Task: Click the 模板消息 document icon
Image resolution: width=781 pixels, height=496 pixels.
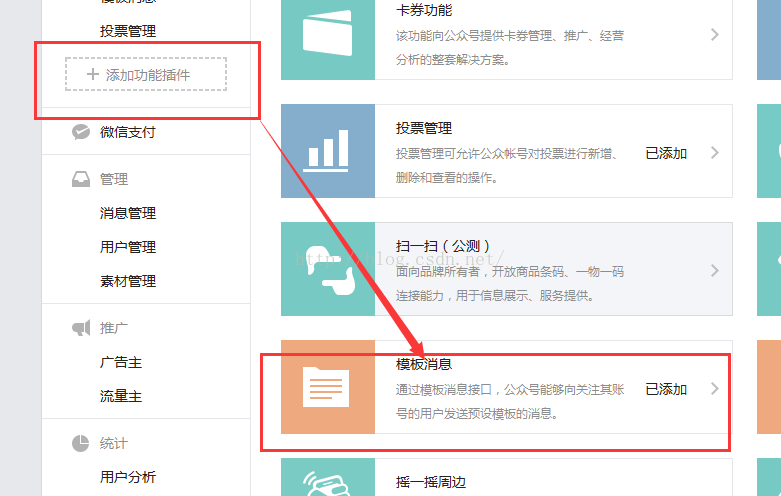Action: click(326, 387)
